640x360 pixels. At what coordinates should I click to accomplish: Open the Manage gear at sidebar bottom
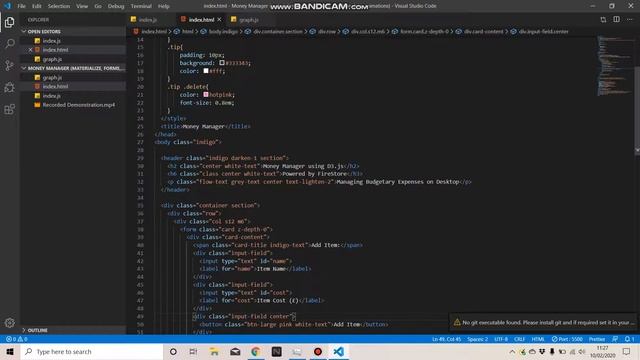click(x=9, y=323)
